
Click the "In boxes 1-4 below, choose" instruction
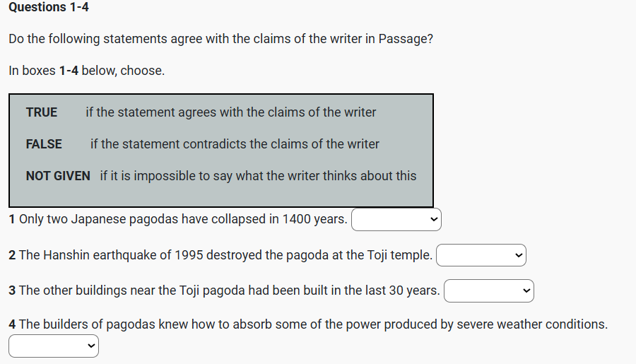87,71
